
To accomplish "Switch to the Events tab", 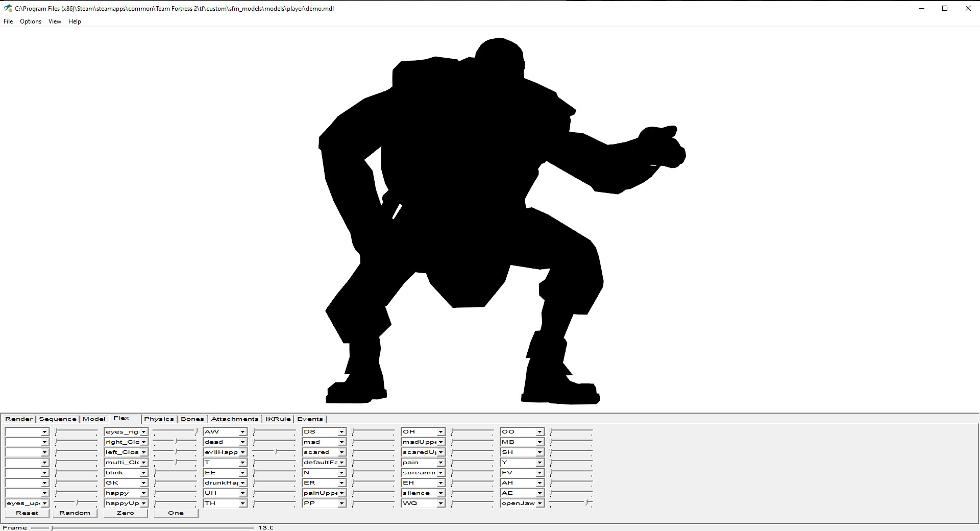I will (x=310, y=419).
